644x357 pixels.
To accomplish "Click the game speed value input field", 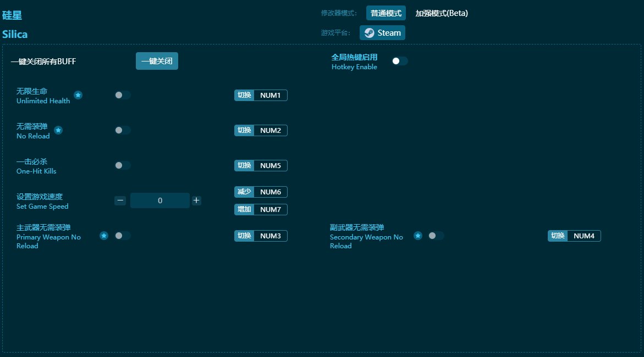I will [159, 200].
